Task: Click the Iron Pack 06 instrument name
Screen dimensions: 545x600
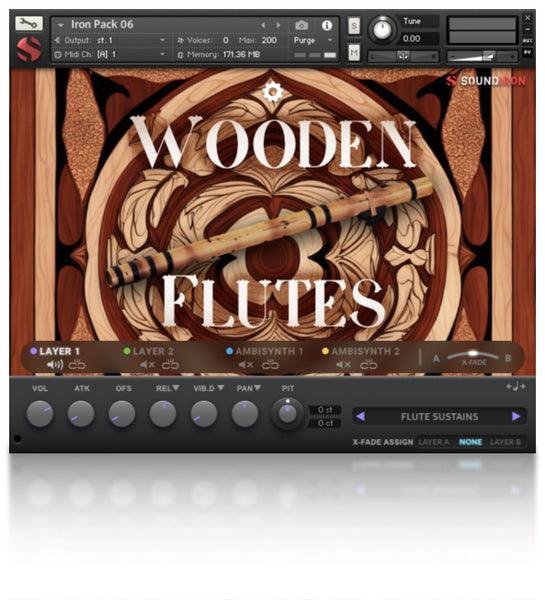Action: (102, 25)
